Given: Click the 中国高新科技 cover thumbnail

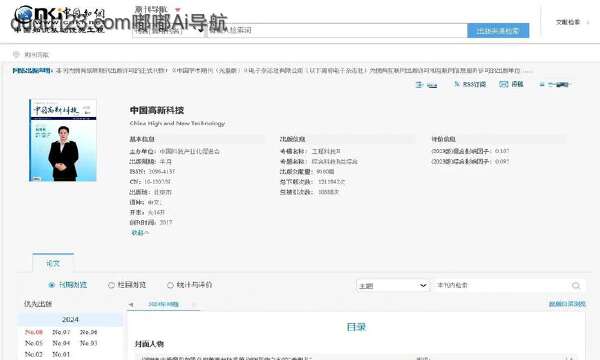Looking at the screenshot, I should point(63,140).
